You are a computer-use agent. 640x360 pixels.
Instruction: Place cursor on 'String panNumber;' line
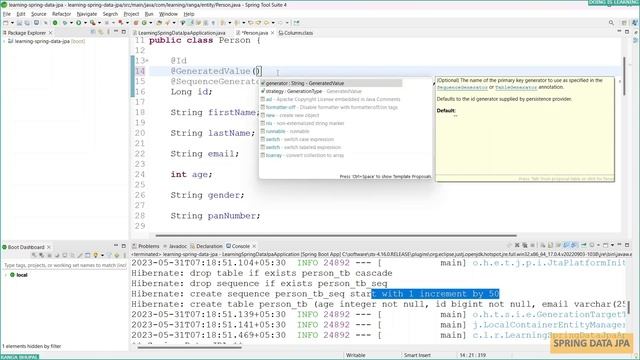tap(215, 216)
